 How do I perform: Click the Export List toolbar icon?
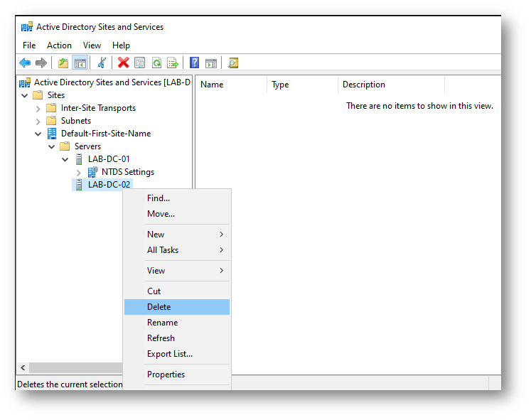173,63
